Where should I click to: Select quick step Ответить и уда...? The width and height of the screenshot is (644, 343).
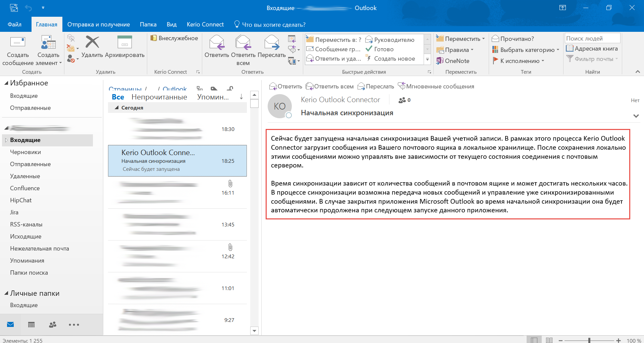pyautogui.click(x=334, y=59)
